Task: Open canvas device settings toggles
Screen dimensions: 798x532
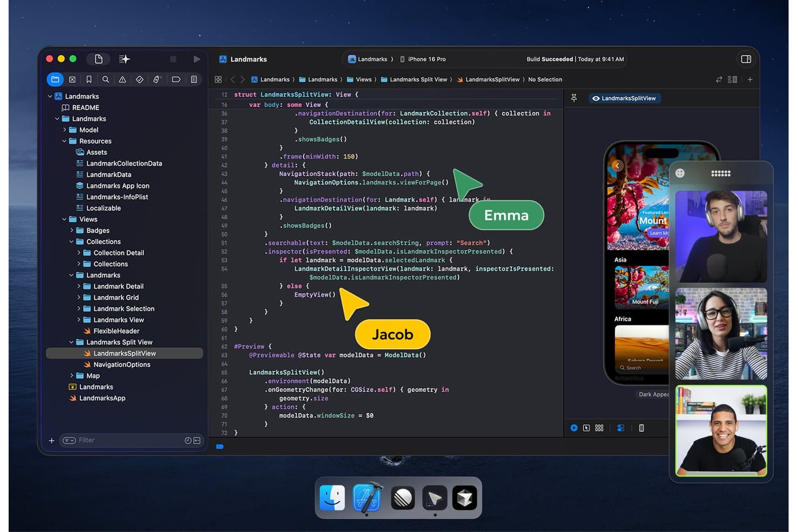Action: [621, 428]
